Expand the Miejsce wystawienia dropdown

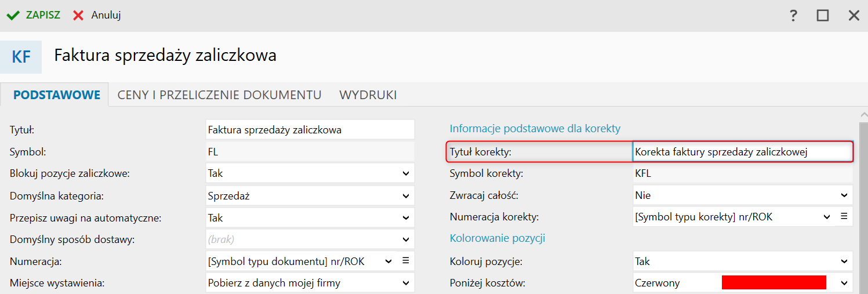pos(310,283)
